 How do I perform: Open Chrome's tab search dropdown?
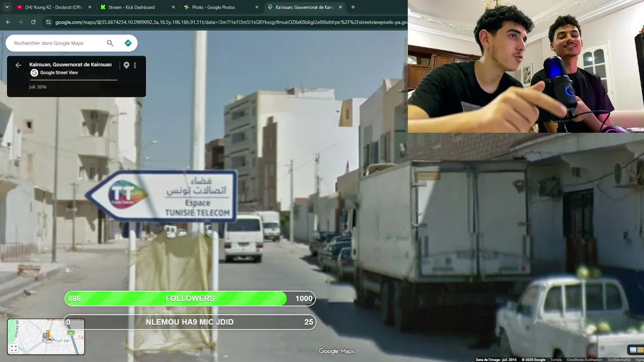(7, 7)
